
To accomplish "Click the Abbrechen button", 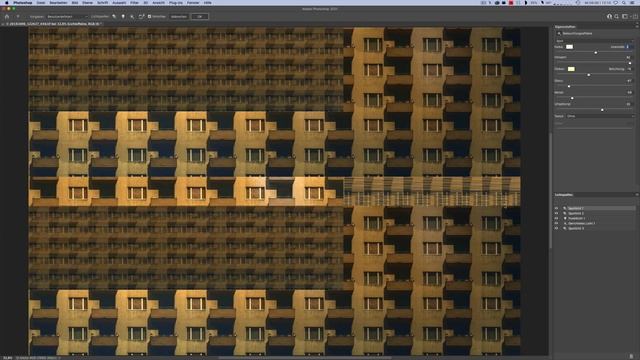I will [x=179, y=17].
